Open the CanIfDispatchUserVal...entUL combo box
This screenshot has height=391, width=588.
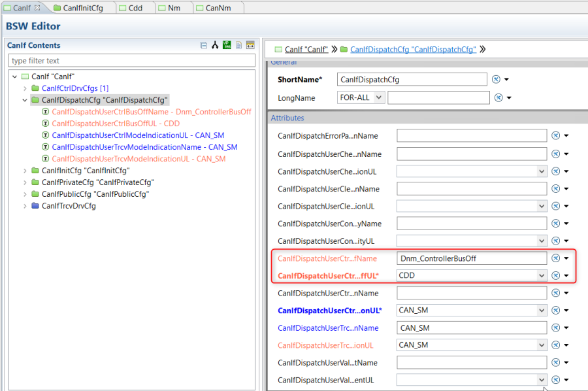click(542, 380)
